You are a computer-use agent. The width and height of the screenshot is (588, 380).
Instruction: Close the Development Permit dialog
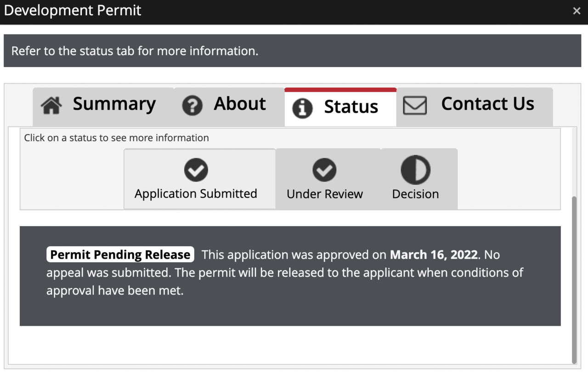pos(577,11)
